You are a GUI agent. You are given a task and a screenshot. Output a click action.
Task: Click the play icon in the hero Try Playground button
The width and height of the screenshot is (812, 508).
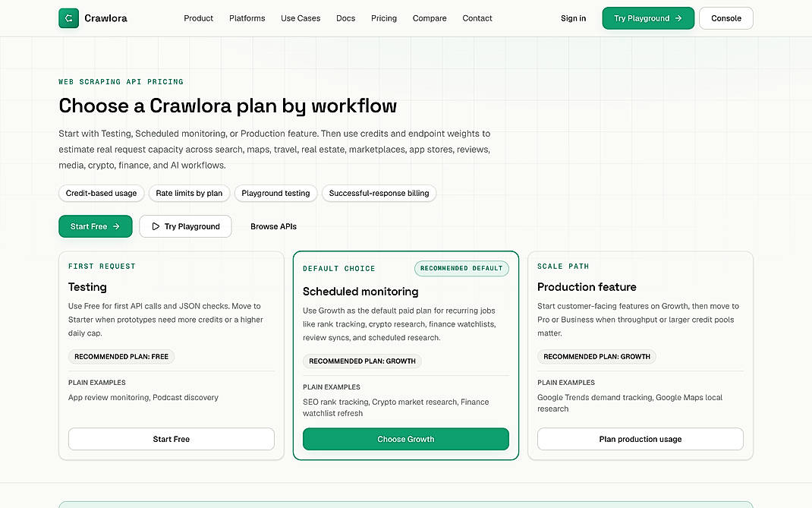[156, 226]
